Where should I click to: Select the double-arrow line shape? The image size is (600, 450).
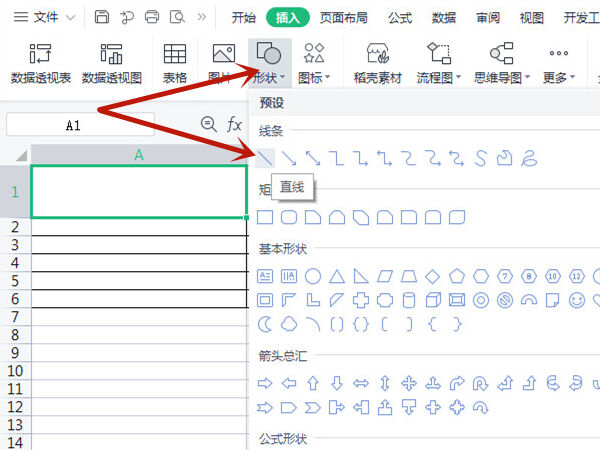point(313,158)
